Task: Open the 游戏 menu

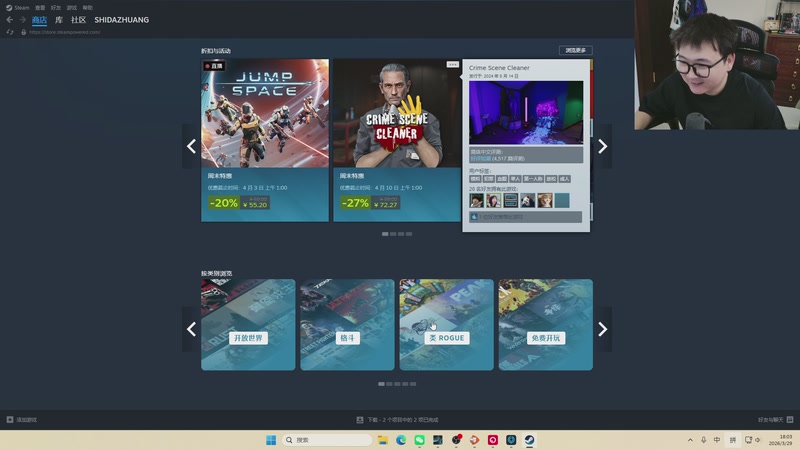Action: 72,8
